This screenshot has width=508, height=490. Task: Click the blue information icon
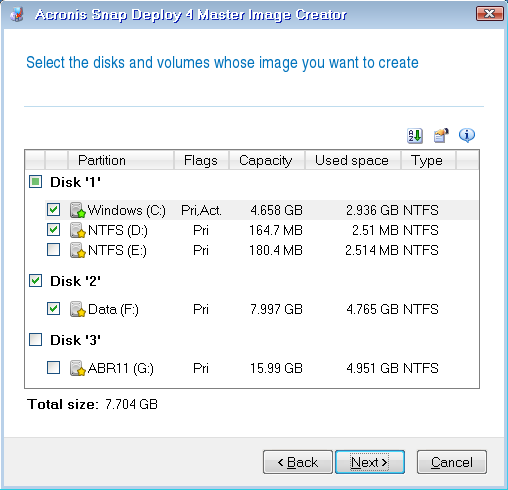467,135
